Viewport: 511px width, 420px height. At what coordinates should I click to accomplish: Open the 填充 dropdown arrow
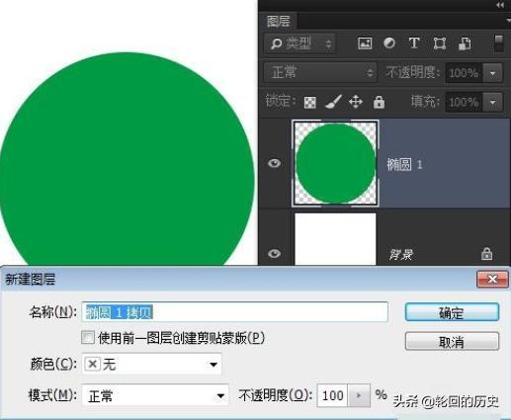coord(493,102)
